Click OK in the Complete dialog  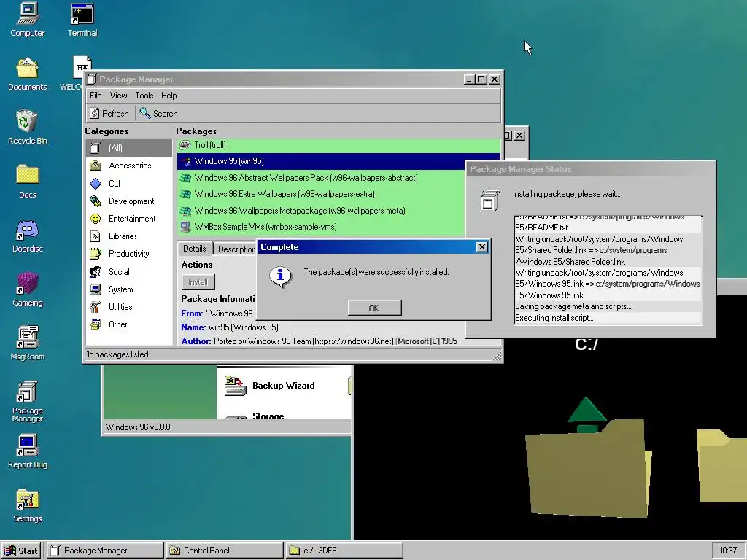374,308
